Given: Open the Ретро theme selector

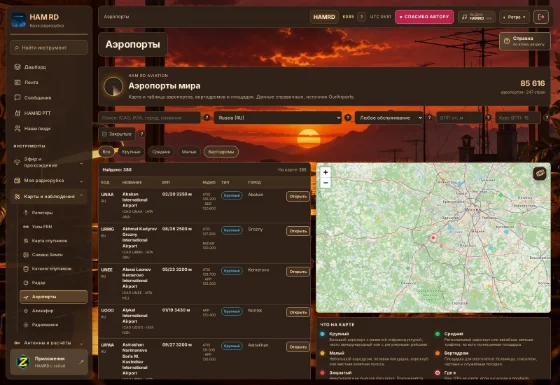Looking at the screenshot, I should 514,17.
